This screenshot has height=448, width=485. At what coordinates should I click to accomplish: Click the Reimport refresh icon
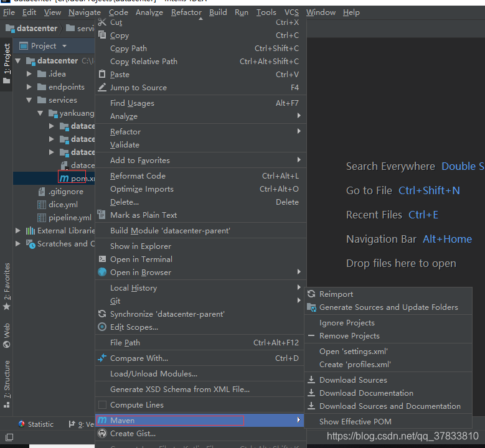click(311, 294)
